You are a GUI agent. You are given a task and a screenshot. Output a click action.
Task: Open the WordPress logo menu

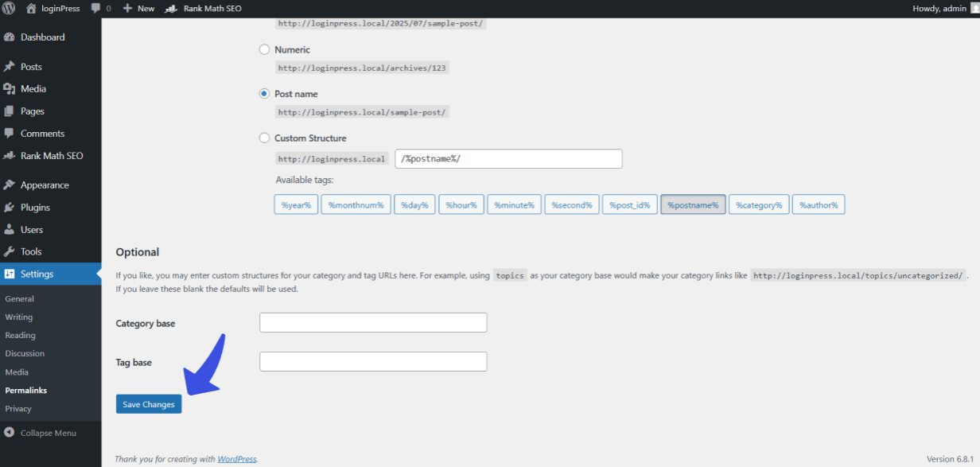[x=9, y=8]
